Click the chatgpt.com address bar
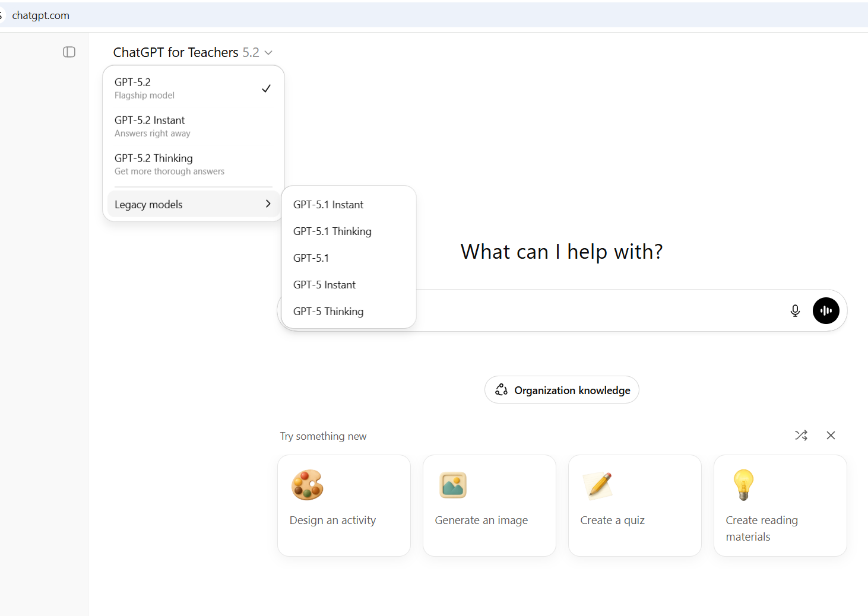868x616 pixels. pyautogui.click(x=434, y=15)
